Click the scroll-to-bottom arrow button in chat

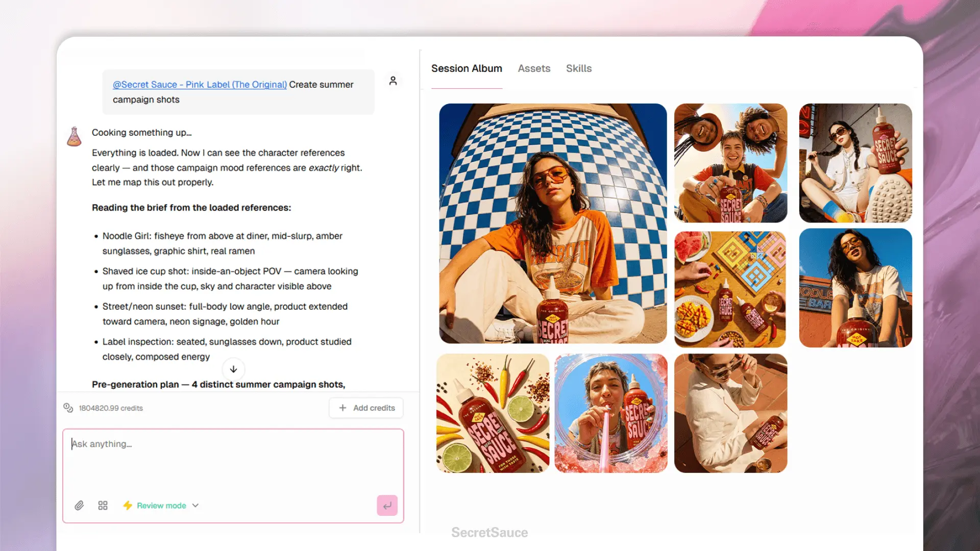tap(233, 369)
